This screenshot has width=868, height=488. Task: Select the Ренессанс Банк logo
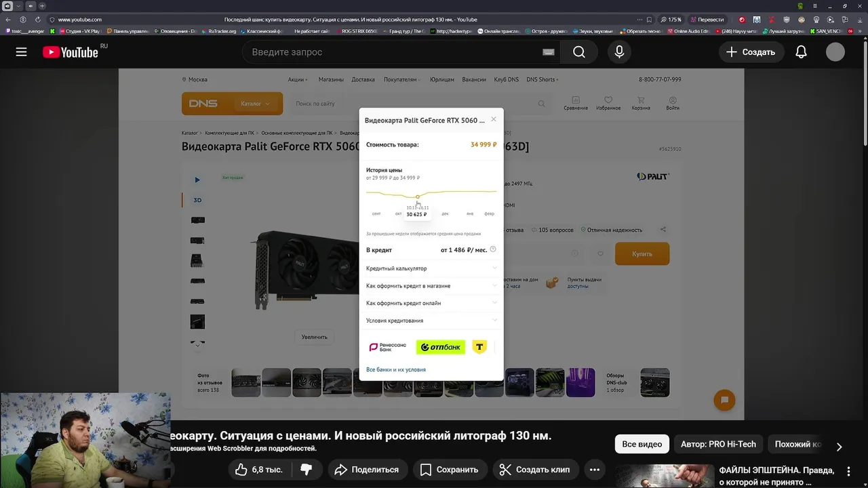click(387, 347)
